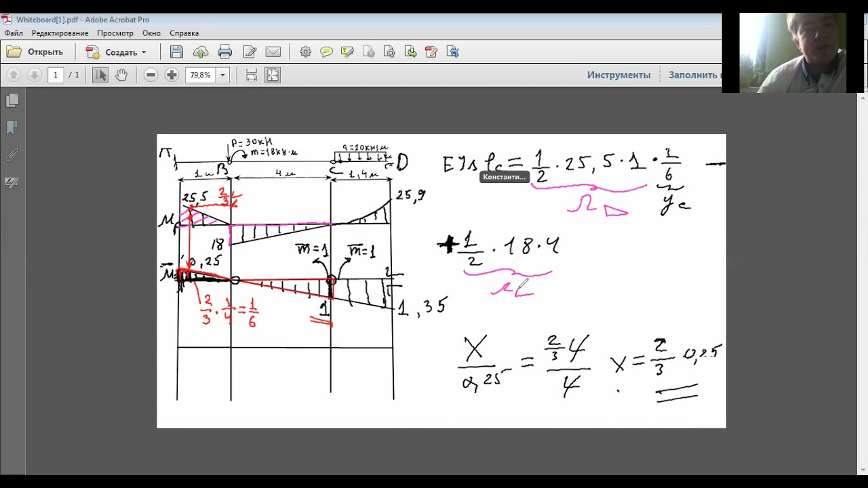The height and width of the screenshot is (488, 868).
Task: Click the upload to cloud icon
Action: coord(201,52)
